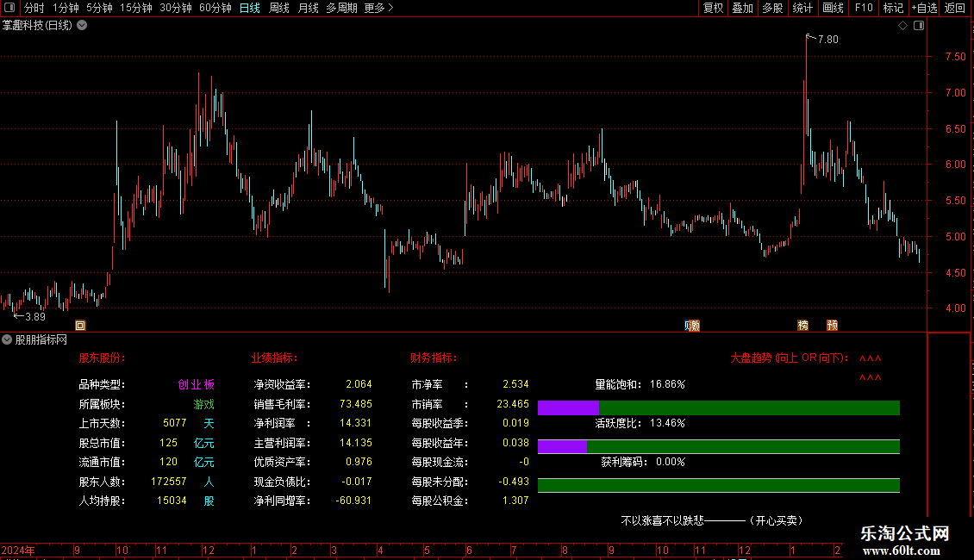
Task: Click the 业绩指标 section heading
Action: pos(275,358)
